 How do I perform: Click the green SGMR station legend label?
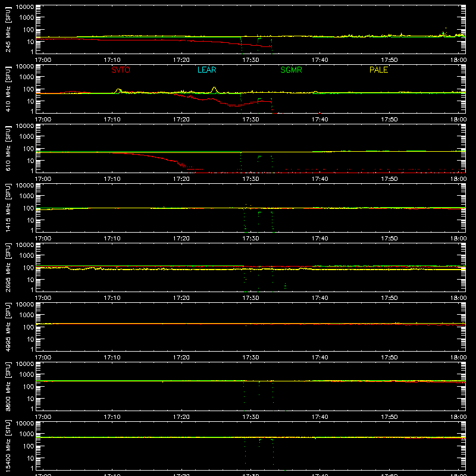291,70
